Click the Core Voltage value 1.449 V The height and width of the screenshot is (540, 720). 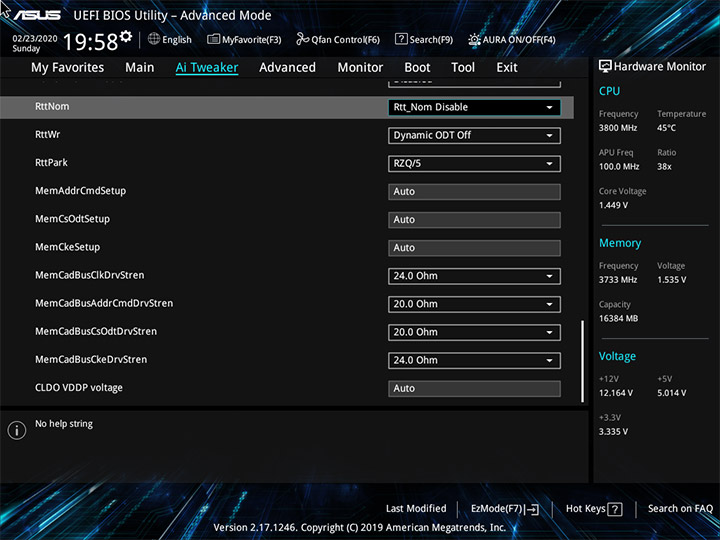click(x=613, y=205)
